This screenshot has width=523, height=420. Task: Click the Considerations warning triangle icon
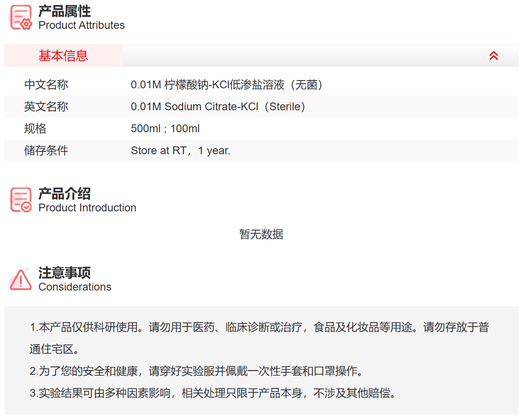point(21,279)
